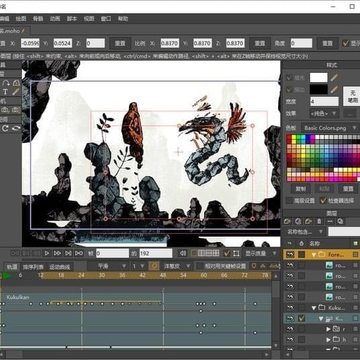
Task: Switch to the 运动曲线 timeline tab
Action: [59, 267]
